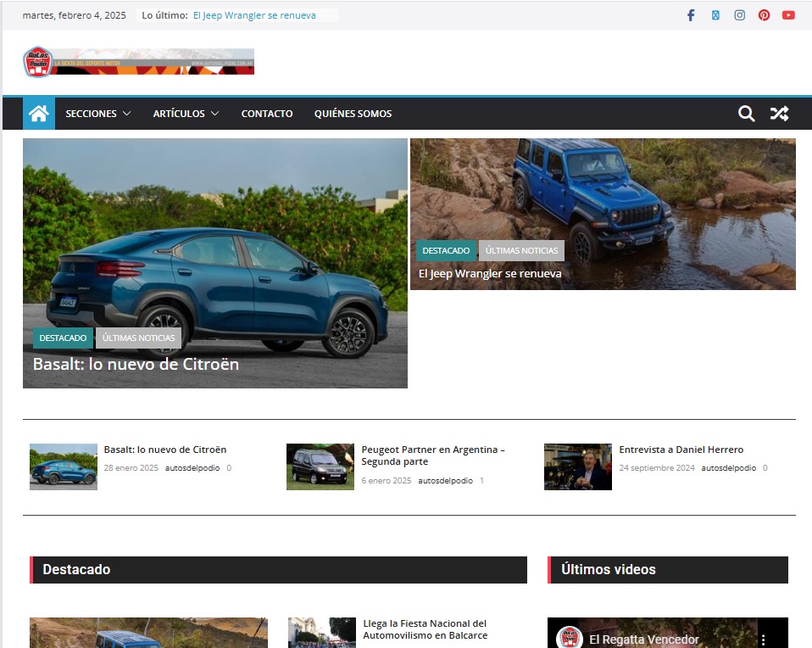
Task: Open the QUIÉNES SOMOS page
Action: pyautogui.click(x=353, y=113)
